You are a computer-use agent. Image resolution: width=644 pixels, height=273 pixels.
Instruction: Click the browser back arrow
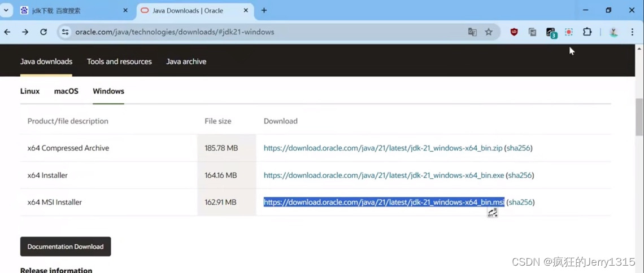[x=7, y=32]
